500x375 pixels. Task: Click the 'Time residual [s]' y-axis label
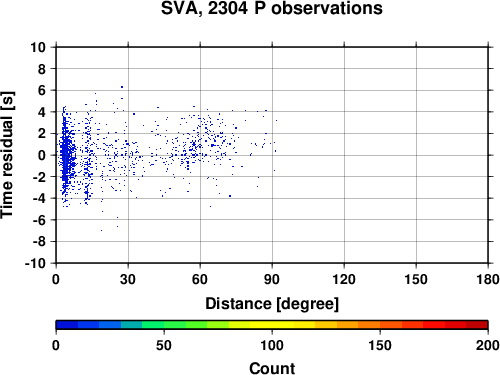point(7,155)
